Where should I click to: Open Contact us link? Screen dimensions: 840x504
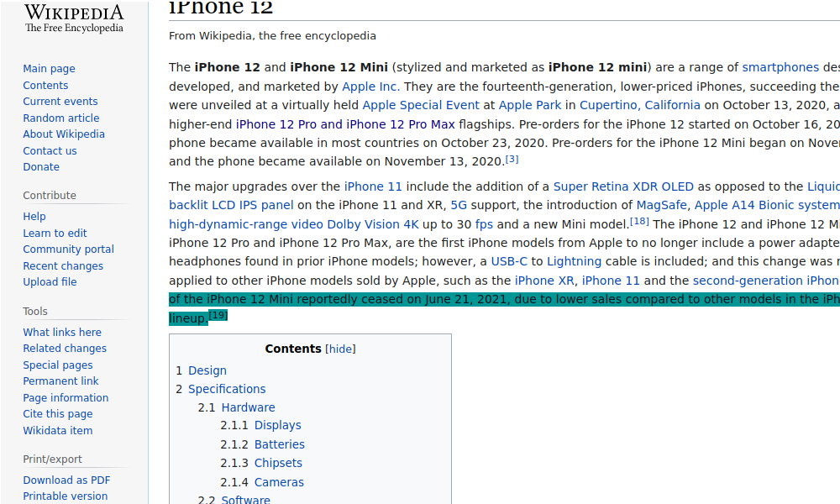click(x=50, y=150)
